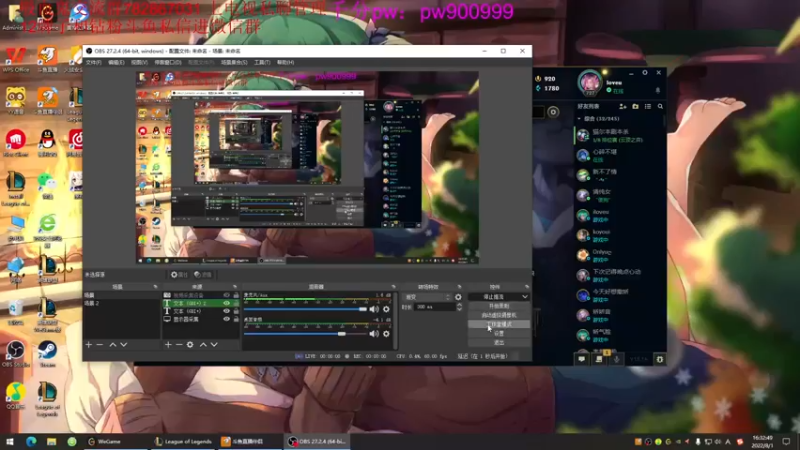Open Edit (E) menu in OBS
Screen dimensions: 800x450
pyautogui.click(x=116, y=62)
